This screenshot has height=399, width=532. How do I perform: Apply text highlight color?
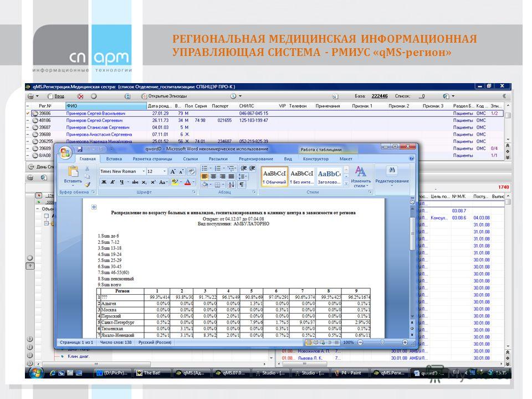[175, 182]
